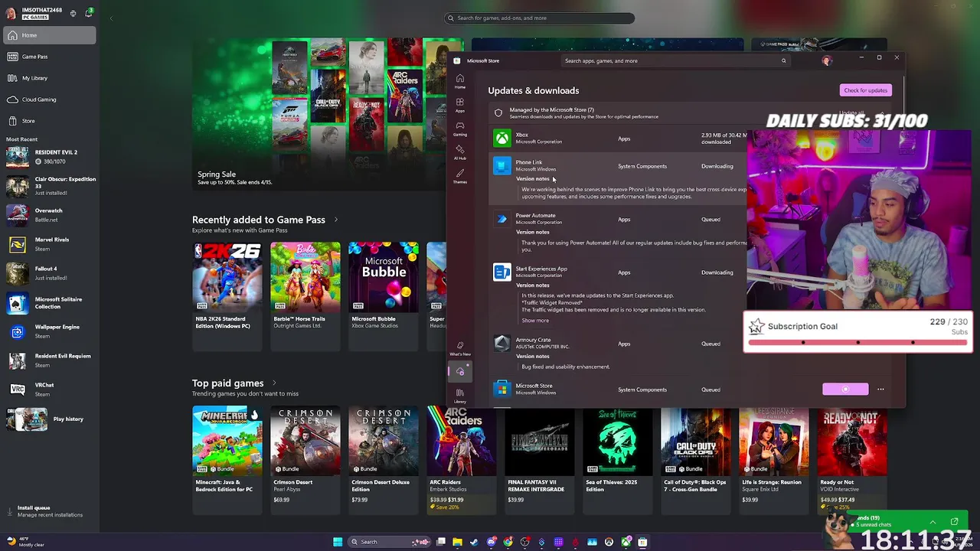Open the NBA 2K26 Standard Edition tile
The height and width of the screenshot is (551, 980).
227,295
